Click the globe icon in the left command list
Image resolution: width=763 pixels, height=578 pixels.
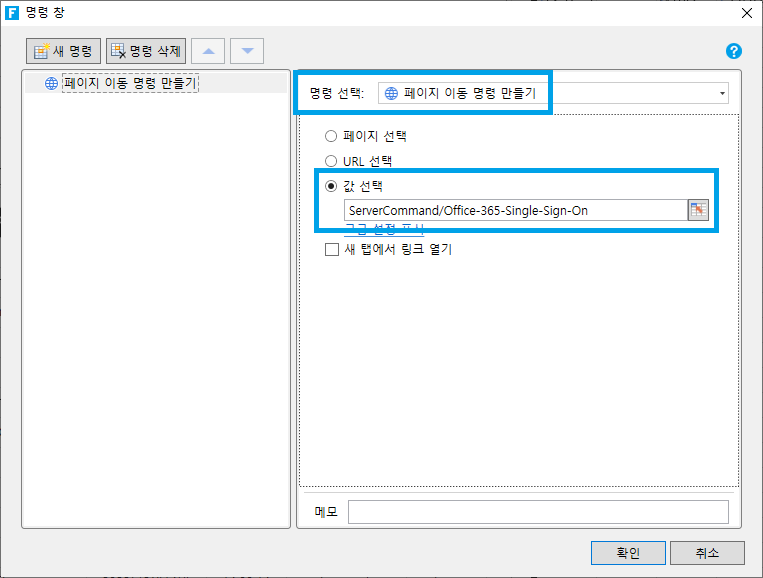click(x=52, y=84)
